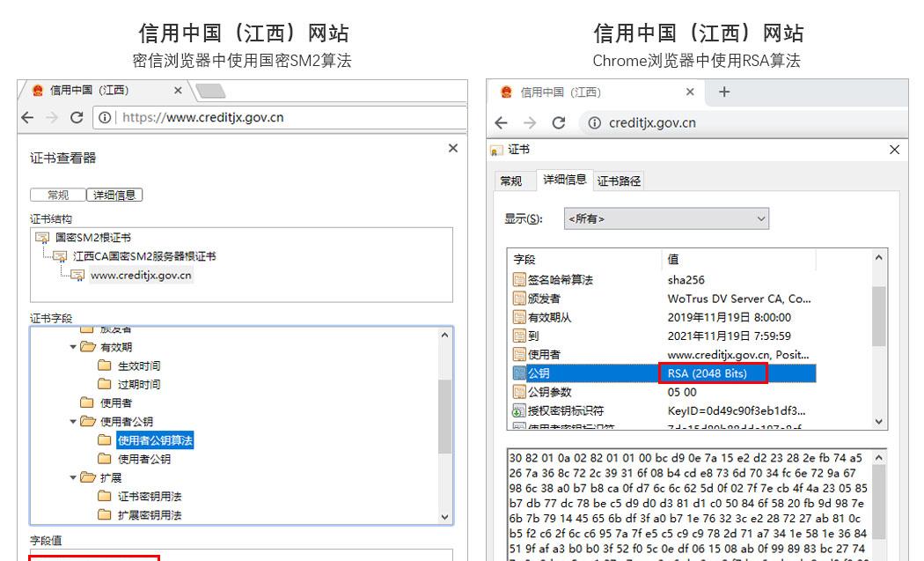This screenshot has width=924, height=561.
Task: Click forward arrow in Chrome window
Action: coord(530,122)
